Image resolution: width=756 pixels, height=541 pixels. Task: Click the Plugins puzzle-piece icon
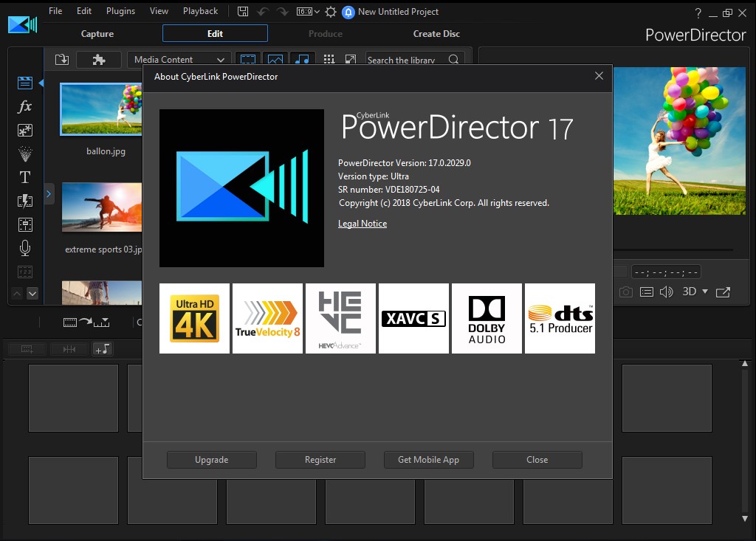pos(99,59)
